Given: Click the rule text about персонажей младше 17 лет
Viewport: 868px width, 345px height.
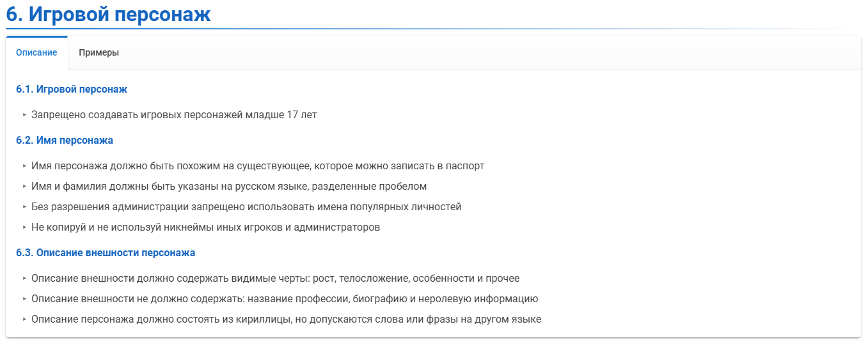Looking at the screenshot, I should (174, 115).
